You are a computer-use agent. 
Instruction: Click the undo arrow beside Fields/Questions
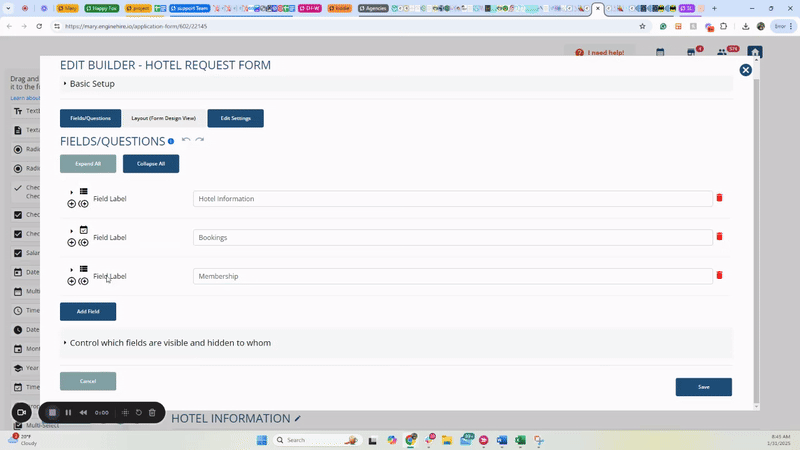[x=186, y=140]
